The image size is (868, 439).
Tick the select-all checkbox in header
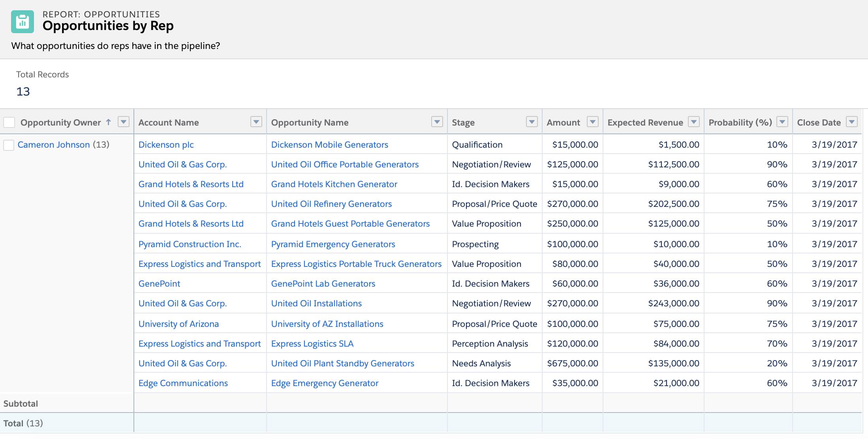[9, 122]
